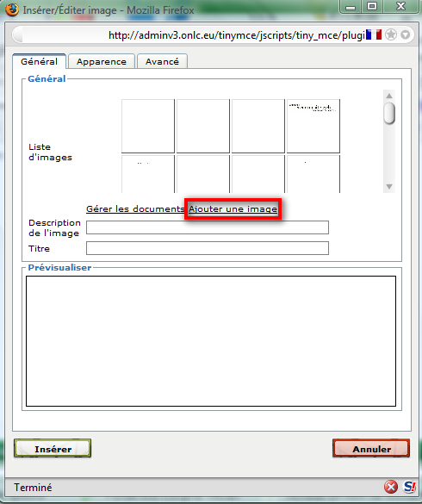Open the Avancé tab
The height and width of the screenshot is (504, 422).
click(x=162, y=61)
